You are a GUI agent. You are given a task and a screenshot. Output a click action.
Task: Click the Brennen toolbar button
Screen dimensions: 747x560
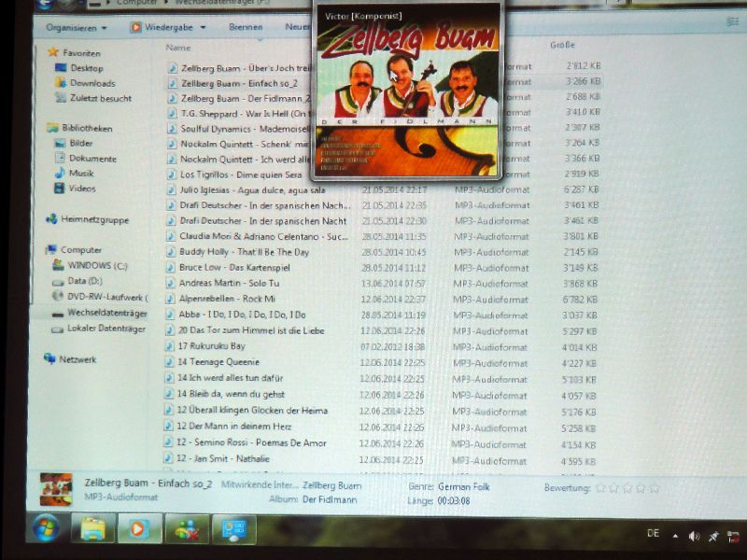[246, 28]
